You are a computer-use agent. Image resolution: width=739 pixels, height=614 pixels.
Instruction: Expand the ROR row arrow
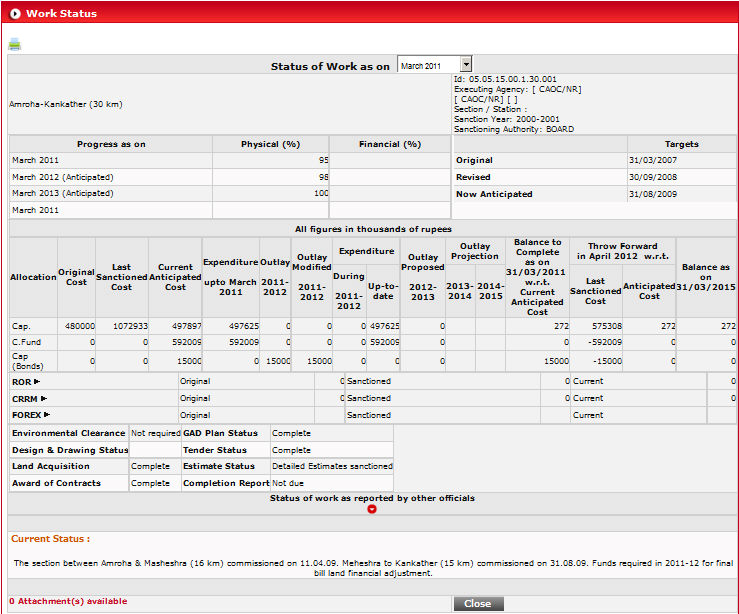pyautogui.click(x=37, y=381)
